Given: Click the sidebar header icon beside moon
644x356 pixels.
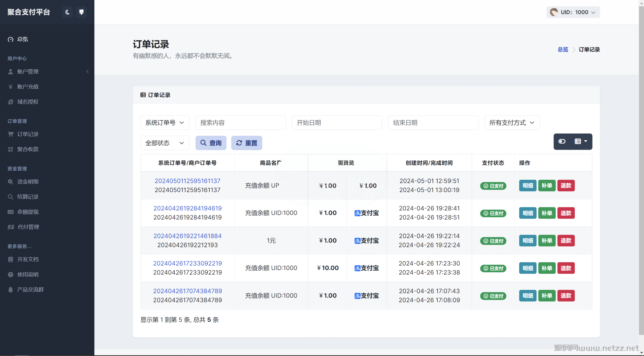Looking at the screenshot, I should coord(81,12).
